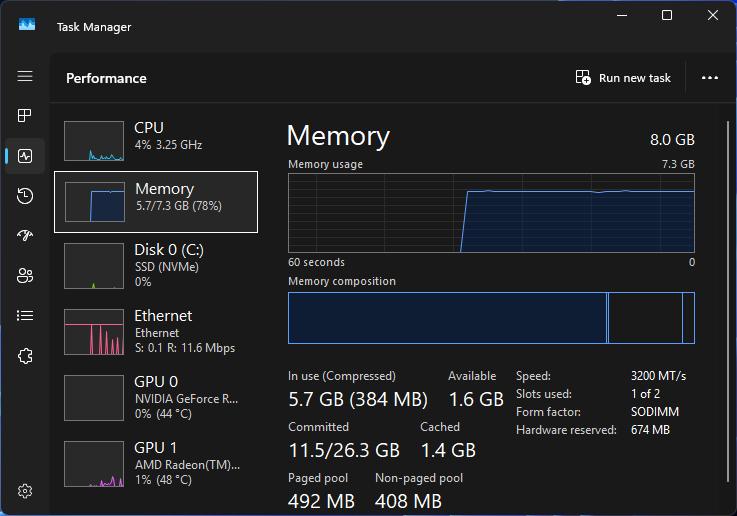Click the Speed value 3200 MT/s
Image resolution: width=737 pixels, height=516 pixels.
[x=659, y=376]
